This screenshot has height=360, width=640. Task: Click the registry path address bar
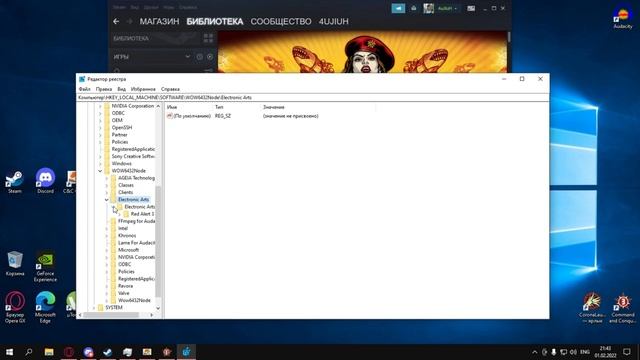pyautogui.click(x=313, y=98)
